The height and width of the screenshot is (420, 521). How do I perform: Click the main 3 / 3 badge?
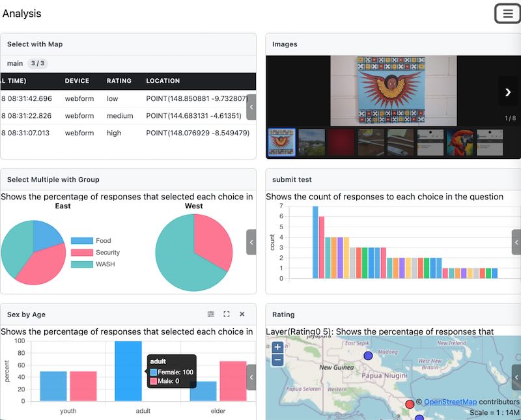pos(38,64)
